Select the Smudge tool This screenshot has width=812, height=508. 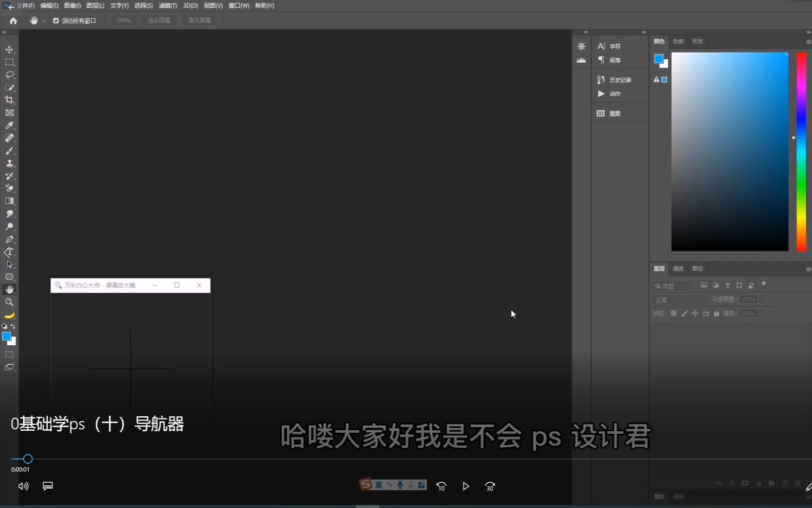tap(9, 214)
